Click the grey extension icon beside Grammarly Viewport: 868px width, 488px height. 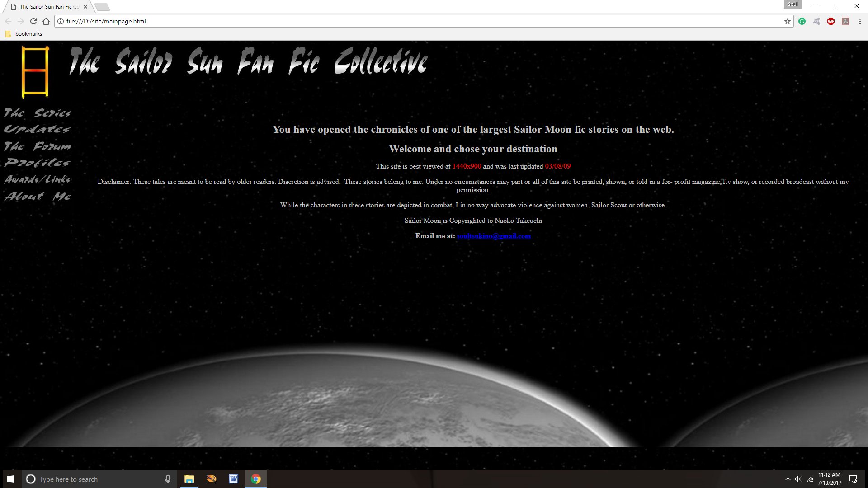[816, 21]
